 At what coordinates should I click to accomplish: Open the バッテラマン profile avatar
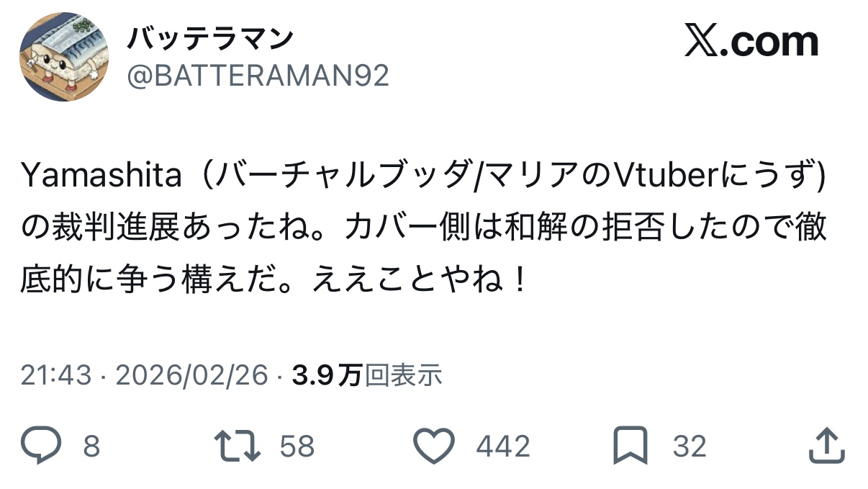pyautogui.click(x=64, y=57)
